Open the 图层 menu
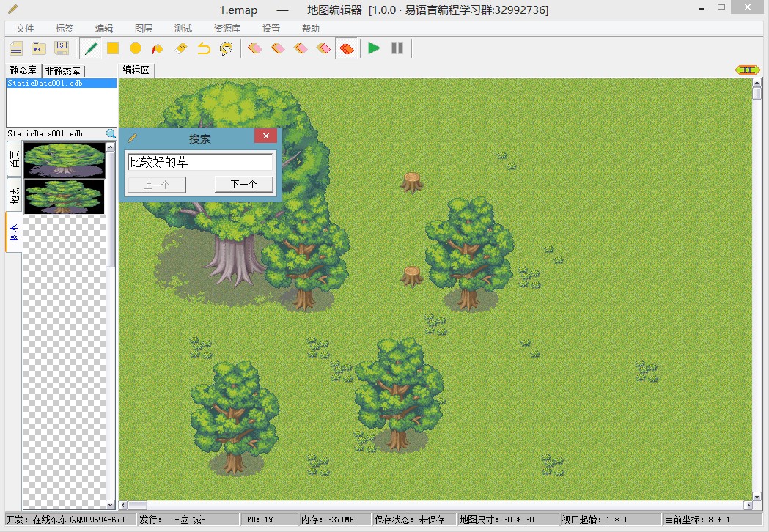The width and height of the screenshot is (769, 532). coord(144,29)
